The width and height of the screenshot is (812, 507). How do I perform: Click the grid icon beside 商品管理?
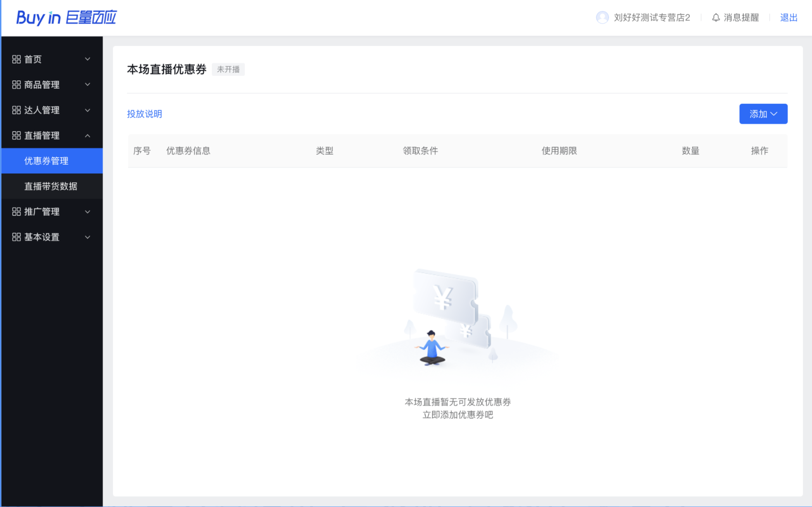(16, 84)
